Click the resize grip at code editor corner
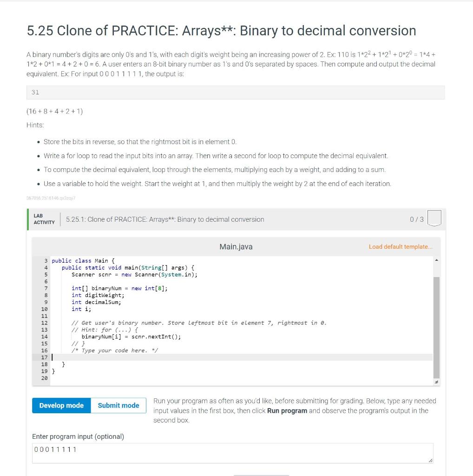473x476 pixels. click(x=435, y=382)
